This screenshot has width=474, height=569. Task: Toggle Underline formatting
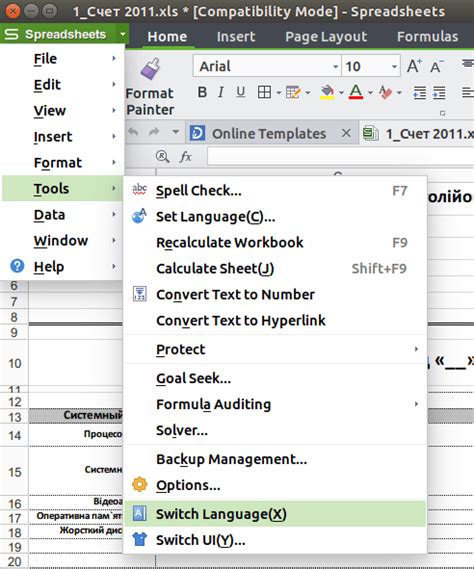(x=240, y=92)
